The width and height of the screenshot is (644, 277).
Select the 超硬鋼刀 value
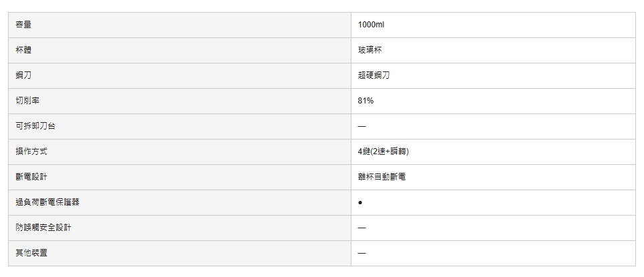pos(373,75)
